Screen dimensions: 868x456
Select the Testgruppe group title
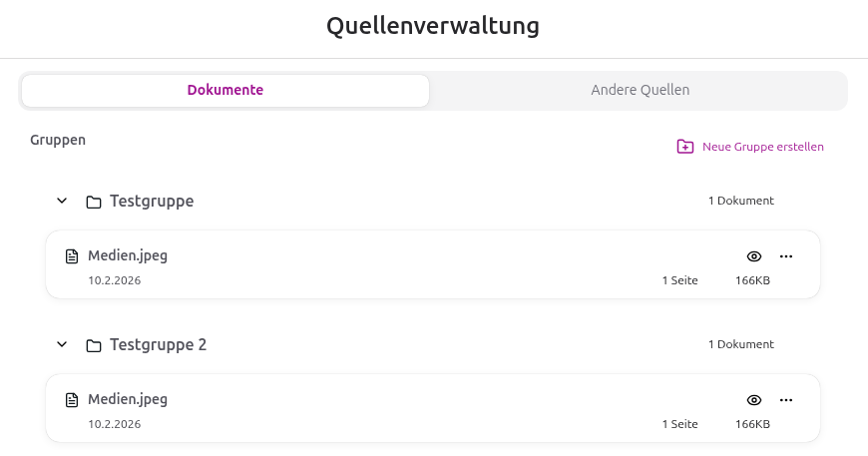[152, 202]
